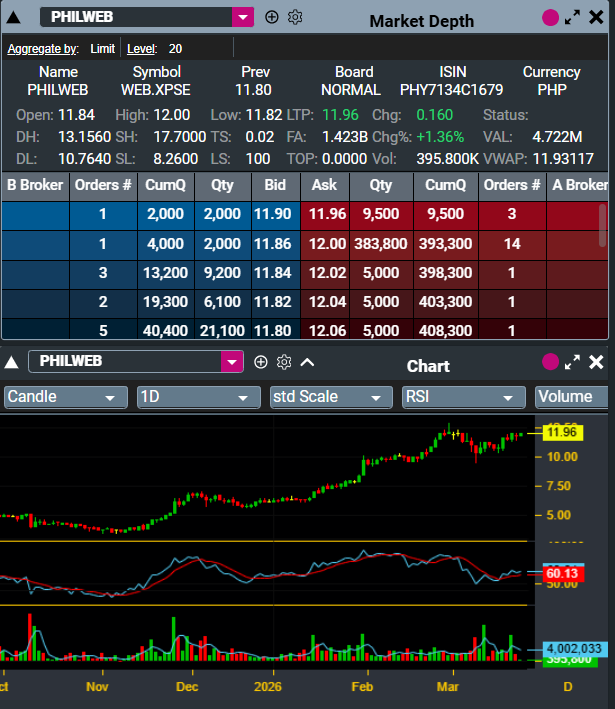This screenshot has width=615, height=709.
Task: Open the std Scale dropdown
Action: click(x=331, y=397)
